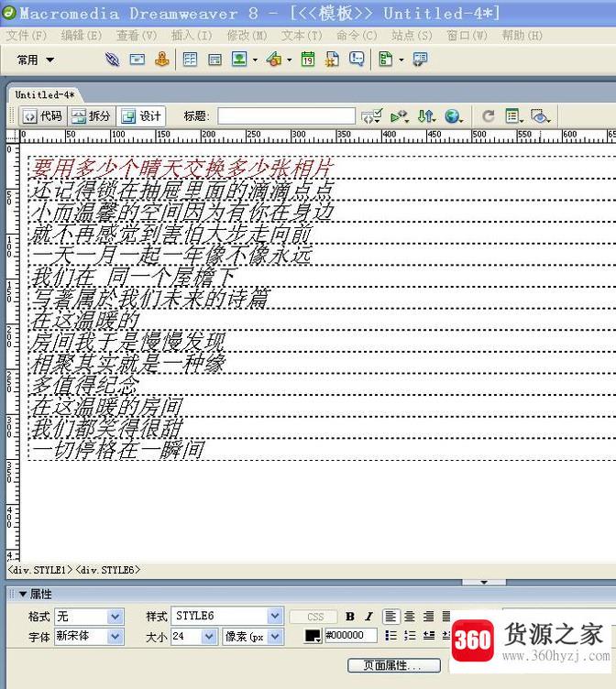This screenshot has width=616, height=689.
Task: Open the 像素(px) unit dropdown
Action: click(x=275, y=636)
